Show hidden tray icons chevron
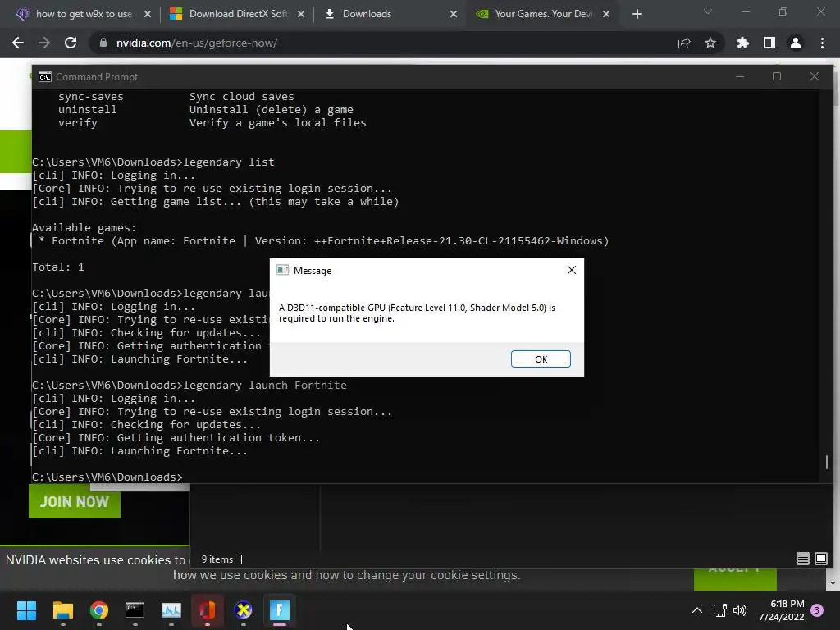 point(697,610)
